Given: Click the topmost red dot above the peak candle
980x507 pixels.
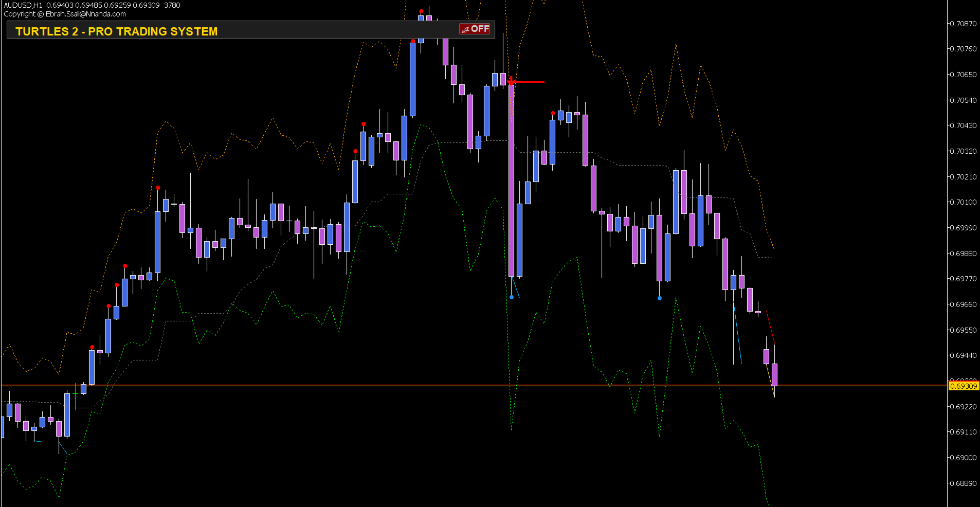Looking at the screenshot, I should [x=421, y=11].
